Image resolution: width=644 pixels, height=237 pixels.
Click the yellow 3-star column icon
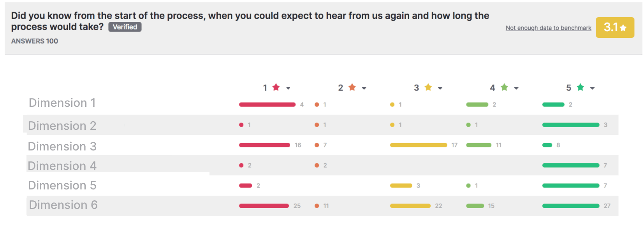tap(428, 87)
